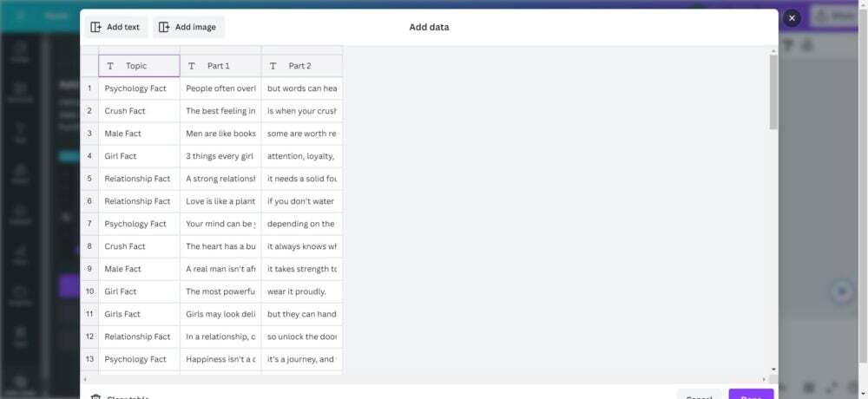The height and width of the screenshot is (399, 868).
Task: Click cell 'but words can hea'
Action: tap(302, 88)
